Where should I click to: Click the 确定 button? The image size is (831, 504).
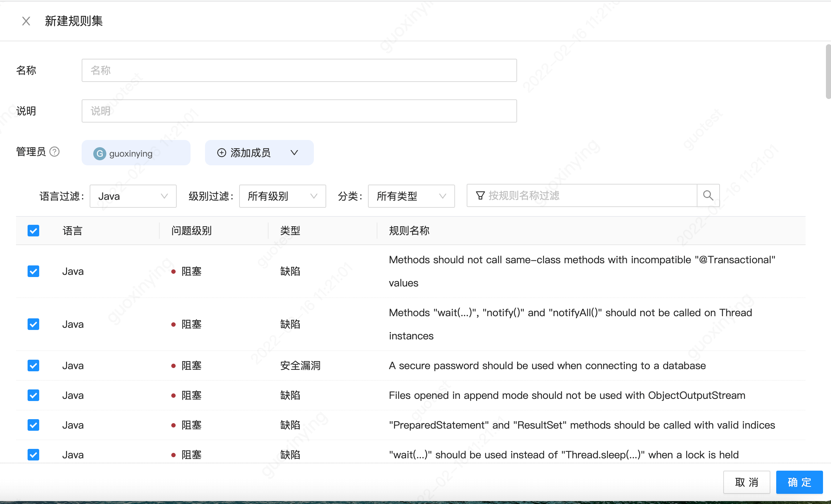tap(799, 482)
